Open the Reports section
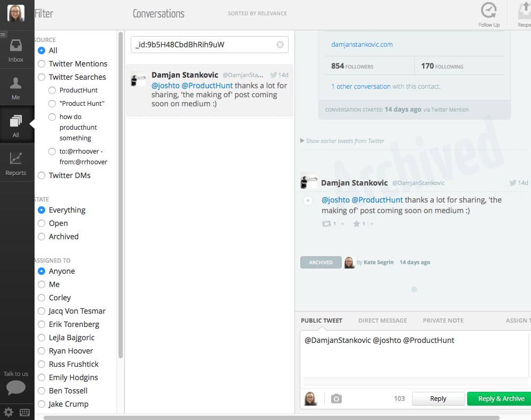 16,163
